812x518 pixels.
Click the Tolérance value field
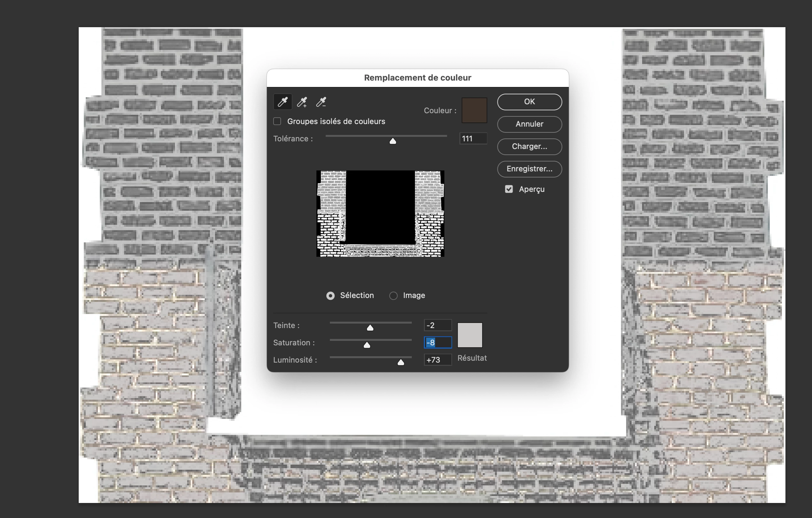pos(473,138)
